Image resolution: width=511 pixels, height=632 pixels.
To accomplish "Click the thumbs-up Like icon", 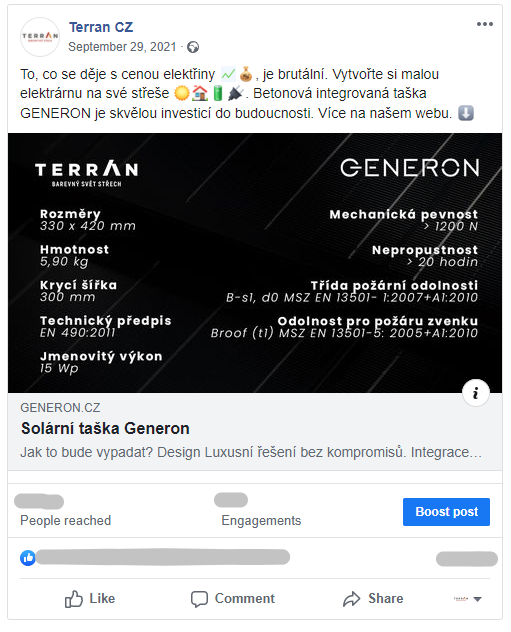I will (74, 599).
